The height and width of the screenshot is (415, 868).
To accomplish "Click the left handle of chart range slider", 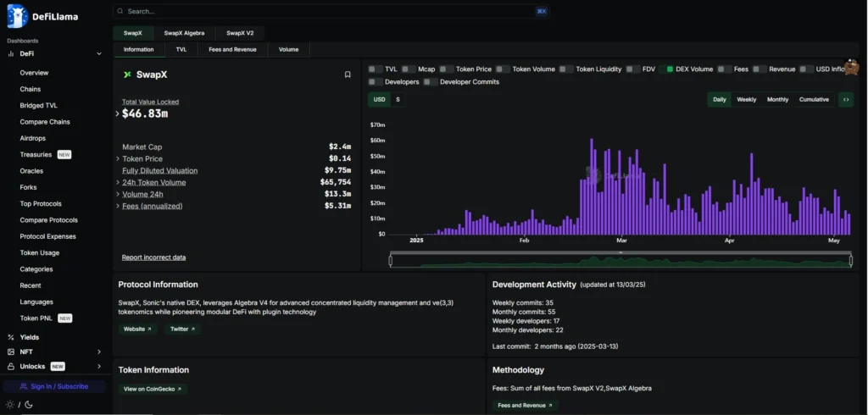I will (390, 261).
